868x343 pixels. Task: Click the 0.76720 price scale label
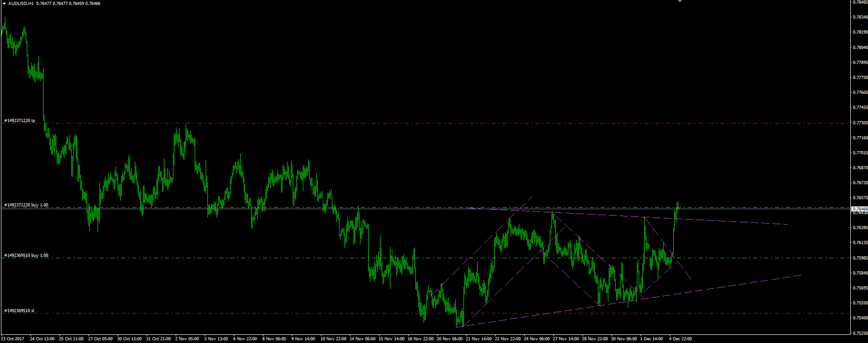pyautogui.click(x=860, y=183)
